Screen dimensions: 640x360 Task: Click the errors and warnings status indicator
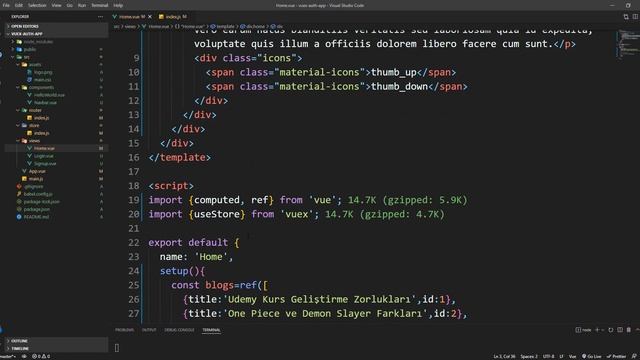pos(41,356)
